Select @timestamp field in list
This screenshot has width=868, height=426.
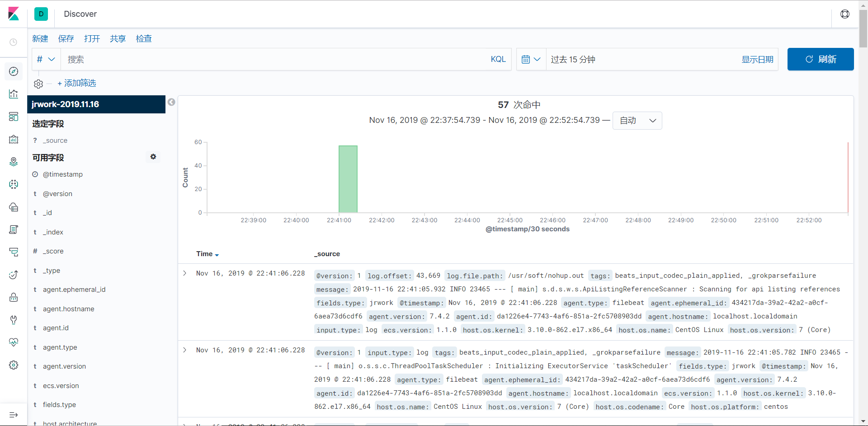coord(63,174)
